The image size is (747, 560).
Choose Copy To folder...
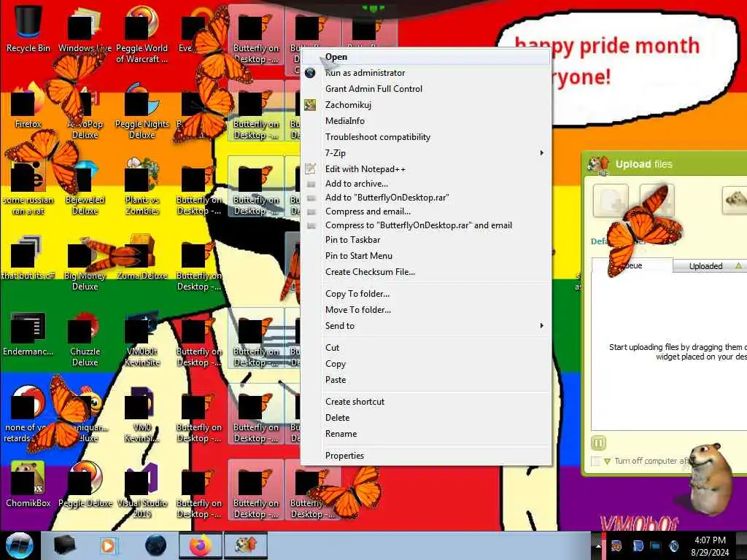[426, 294]
